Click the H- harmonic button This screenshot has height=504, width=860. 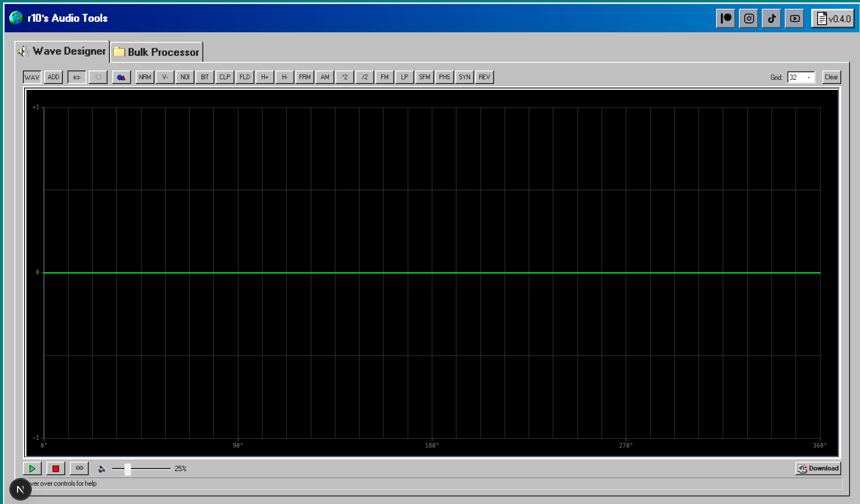(x=285, y=77)
